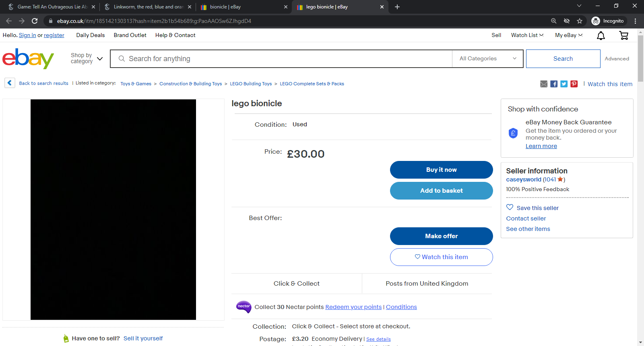The image size is (644, 346).
Task: Click Add to basket button
Action: [x=442, y=191]
